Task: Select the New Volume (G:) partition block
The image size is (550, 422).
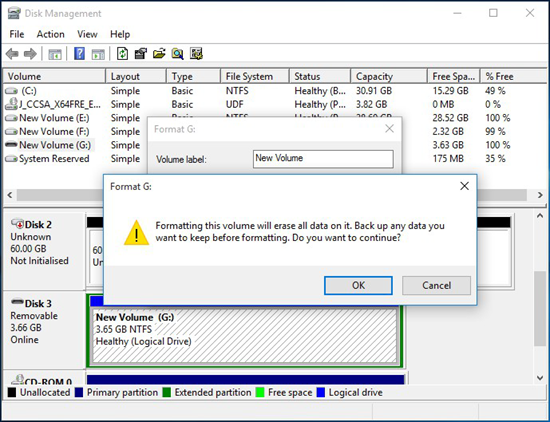Action: (245, 335)
